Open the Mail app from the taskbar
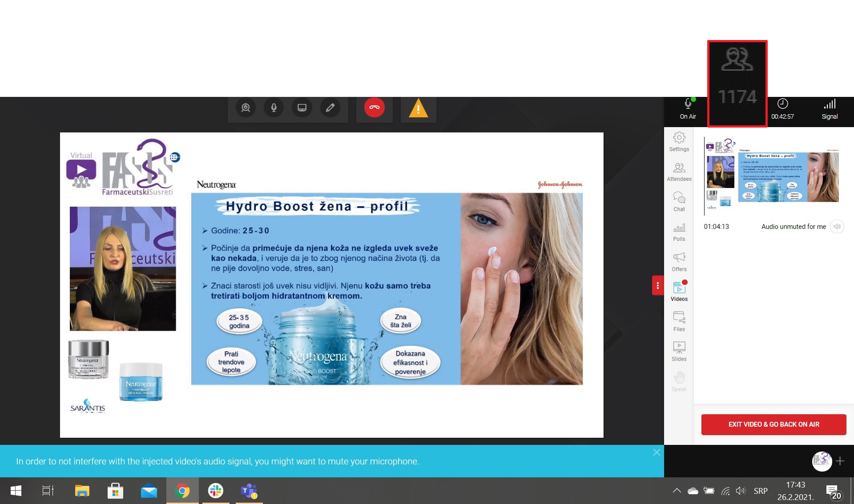Viewport: 854px width, 504px height. point(149,491)
